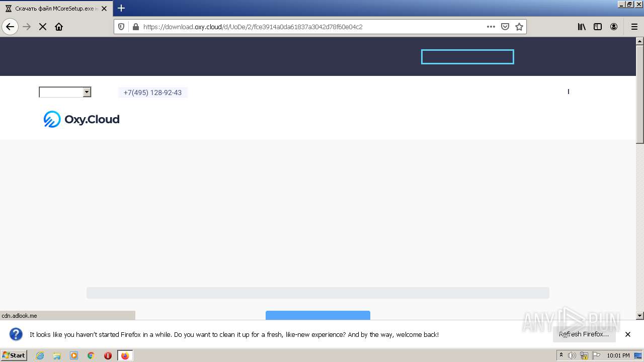The image size is (644, 362).
Task: Save page to Pocket
Action: 505,27
